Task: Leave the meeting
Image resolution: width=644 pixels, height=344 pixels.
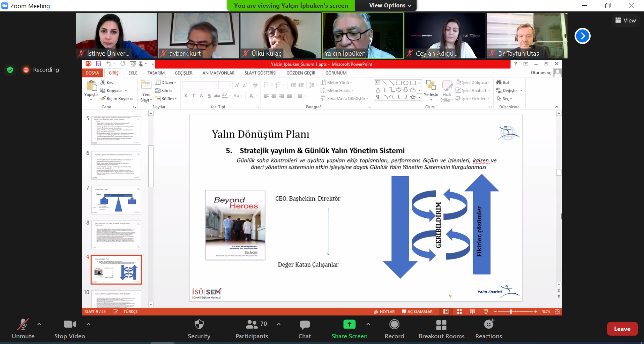Action: [622, 329]
